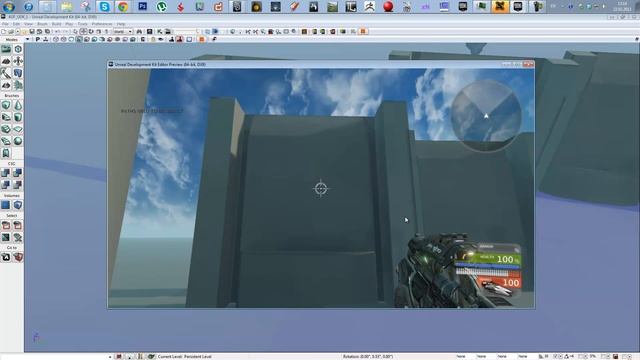Click Current Level: Persistent Level status text
640x360 pixels.
click(184, 356)
